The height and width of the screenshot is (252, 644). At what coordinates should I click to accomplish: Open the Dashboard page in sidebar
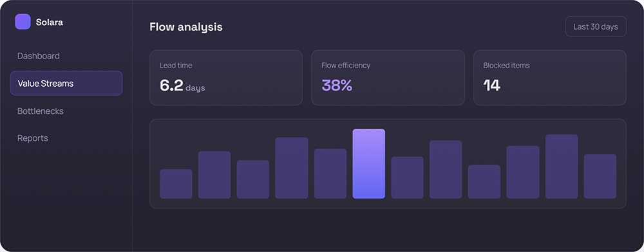pyautogui.click(x=38, y=56)
